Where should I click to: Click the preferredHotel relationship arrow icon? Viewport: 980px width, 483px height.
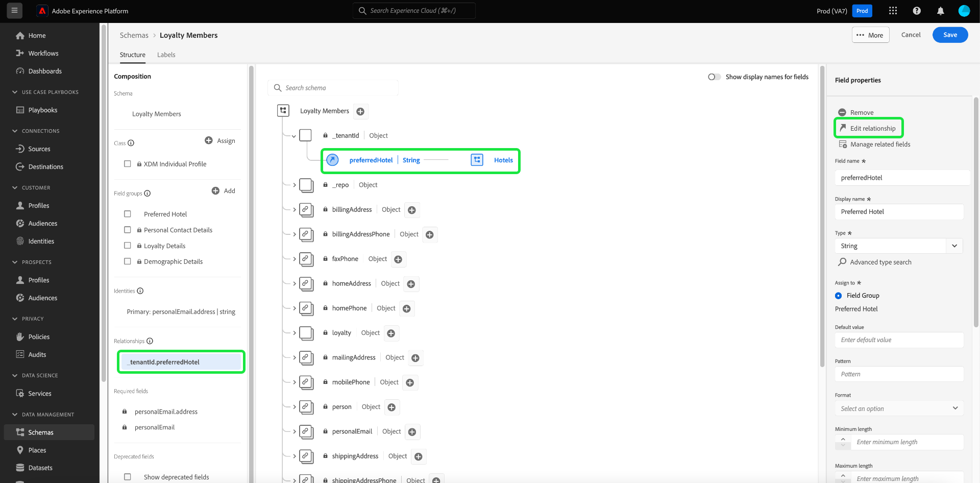tap(332, 160)
